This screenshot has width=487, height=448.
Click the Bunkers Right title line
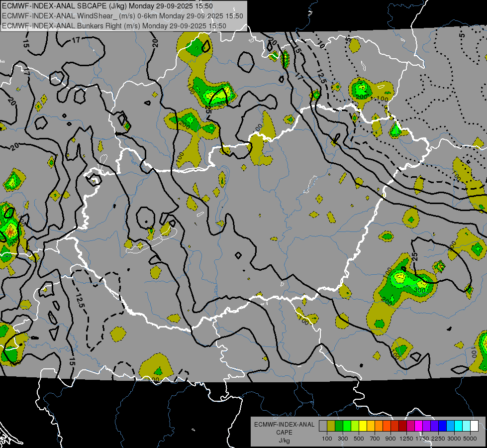click(x=114, y=26)
